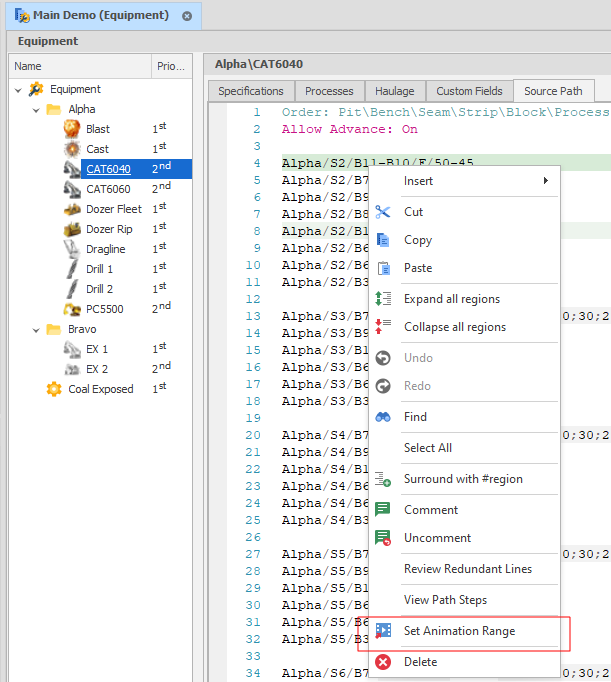Collapse the Equipment root node
The height and width of the screenshot is (682, 611).
click(18, 90)
